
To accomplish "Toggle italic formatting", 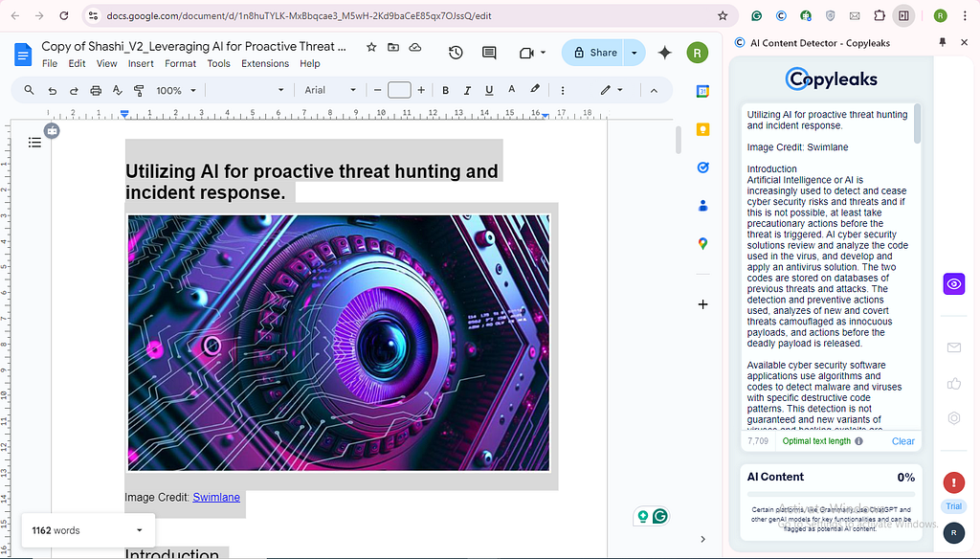I will click(x=467, y=91).
